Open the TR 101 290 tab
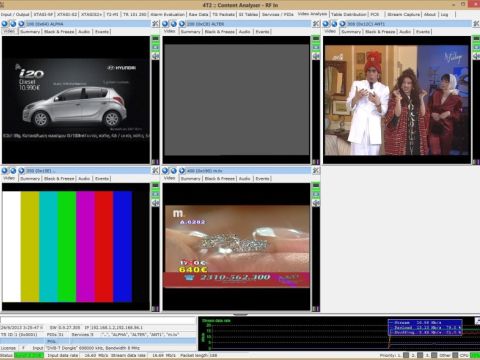The height and width of the screenshot is (360, 480). point(135,14)
